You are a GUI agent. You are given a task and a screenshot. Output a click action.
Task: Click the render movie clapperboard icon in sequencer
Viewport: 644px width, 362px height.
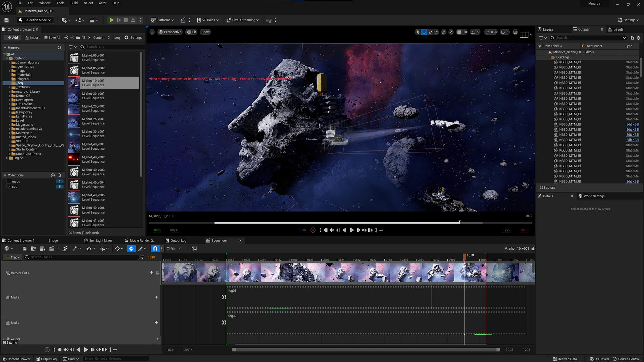click(51, 249)
